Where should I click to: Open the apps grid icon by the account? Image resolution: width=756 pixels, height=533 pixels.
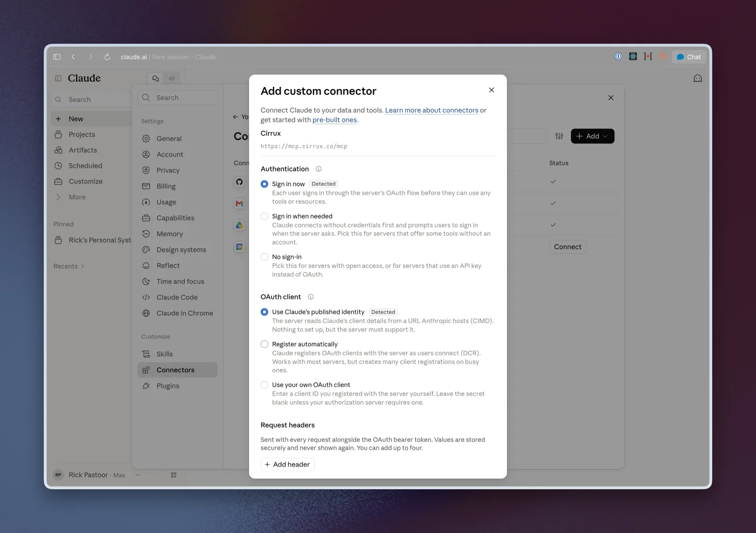click(174, 475)
